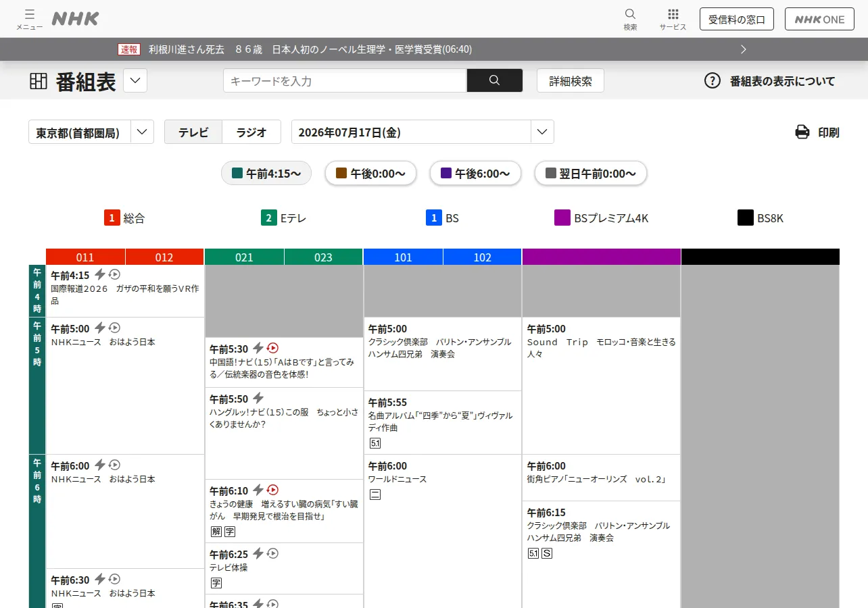Click the 速報 badge

[x=129, y=49]
